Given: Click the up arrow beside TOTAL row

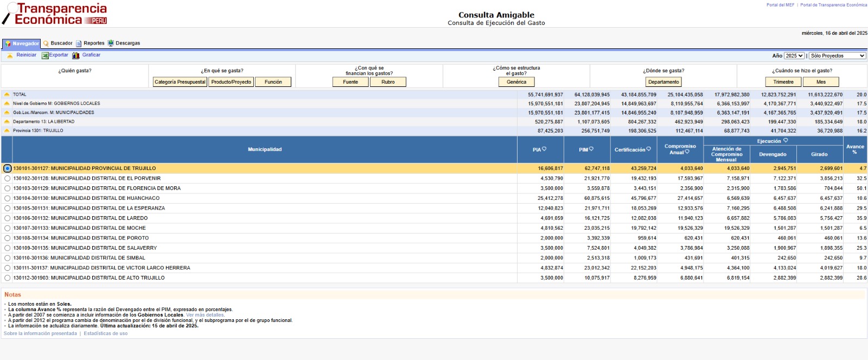Looking at the screenshot, I should tap(7, 94).
